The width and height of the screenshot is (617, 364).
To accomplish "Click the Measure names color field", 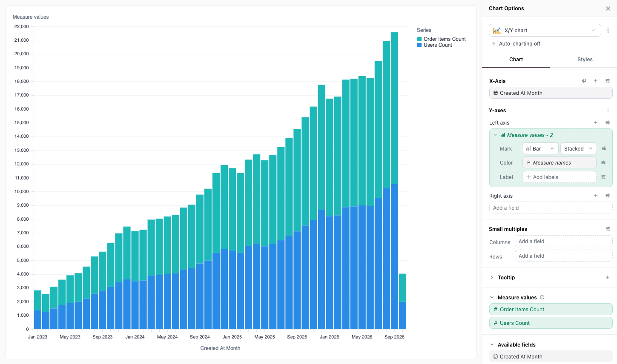I will pos(559,162).
